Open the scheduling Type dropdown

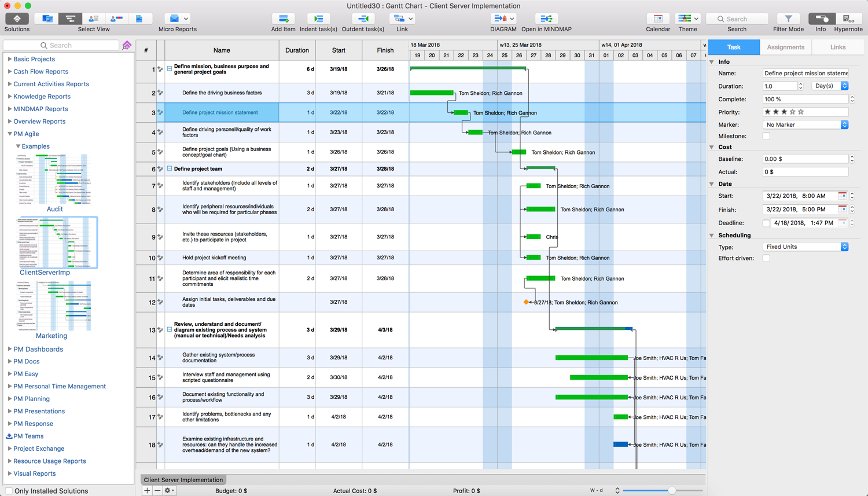tap(806, 247)
